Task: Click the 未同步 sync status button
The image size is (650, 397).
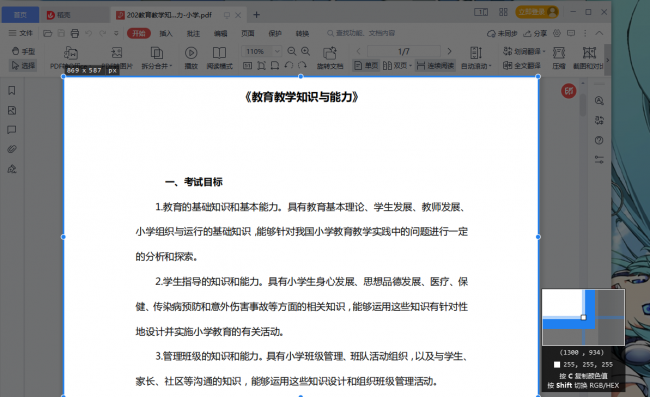Action: 502,33
